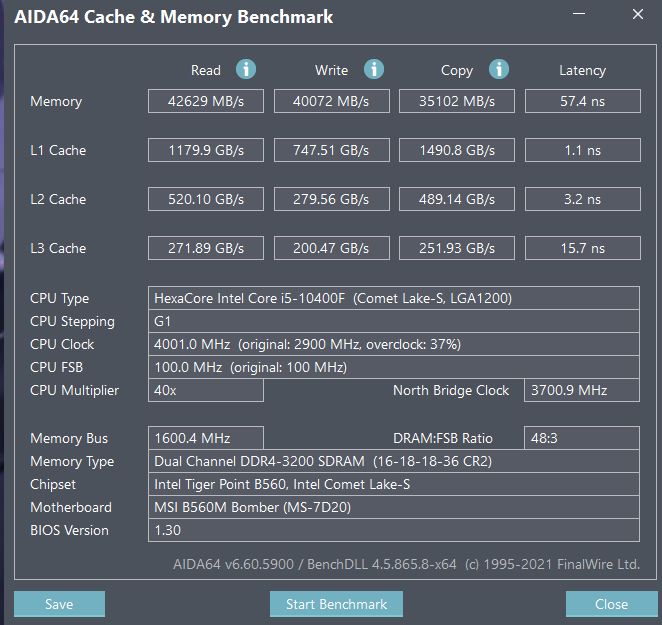Viewport: 662px width, 625px height.
Task: Click the Memory Type DDR4-3200 SDRAM field
Action: coord(394,461)
